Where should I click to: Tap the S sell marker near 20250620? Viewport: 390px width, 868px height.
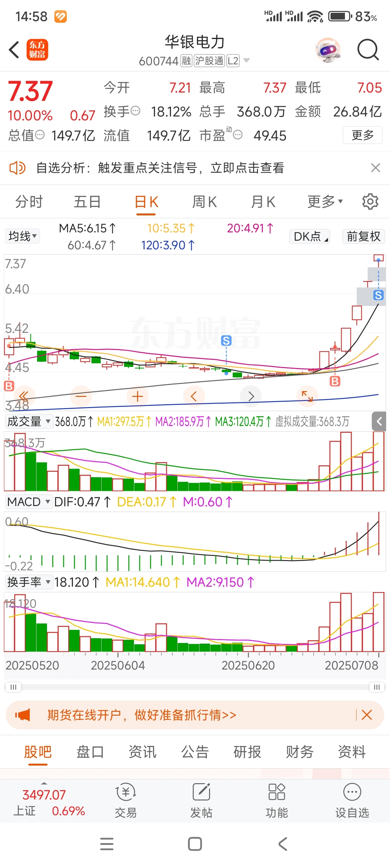pos(226,341)
